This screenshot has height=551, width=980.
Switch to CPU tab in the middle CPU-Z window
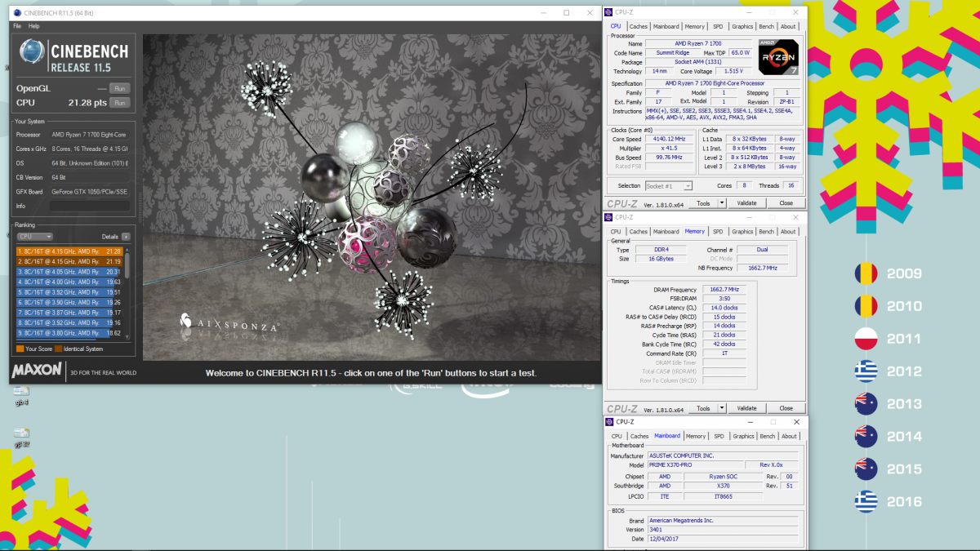(x=617, y=232)
